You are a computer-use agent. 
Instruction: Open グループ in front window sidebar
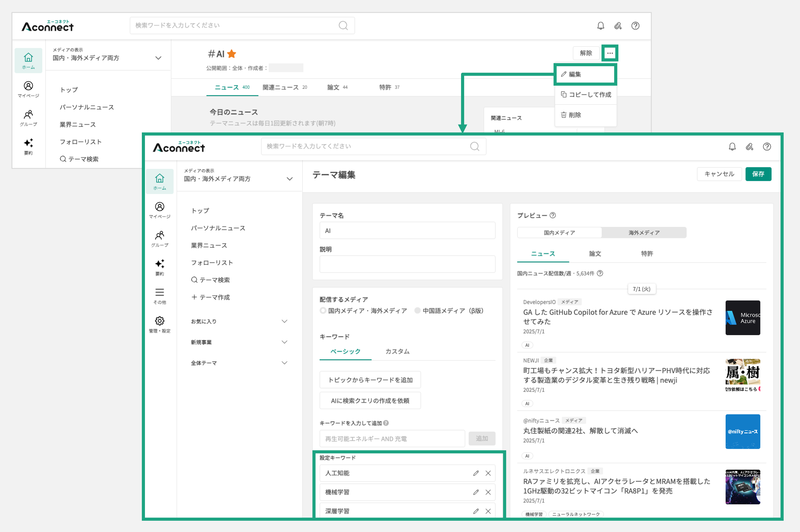pyautogui.click(x=160, y=239)
